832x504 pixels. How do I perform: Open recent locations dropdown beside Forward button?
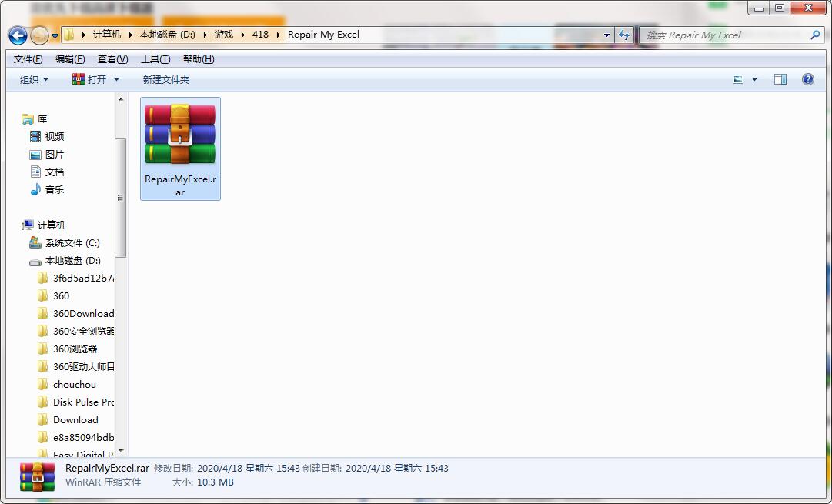point(55,36)
